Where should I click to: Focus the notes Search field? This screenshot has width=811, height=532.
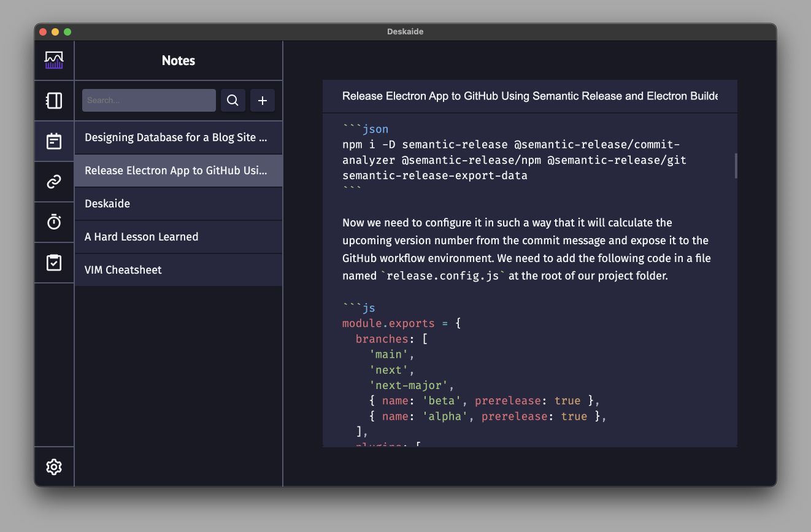[x=149, y=101]
